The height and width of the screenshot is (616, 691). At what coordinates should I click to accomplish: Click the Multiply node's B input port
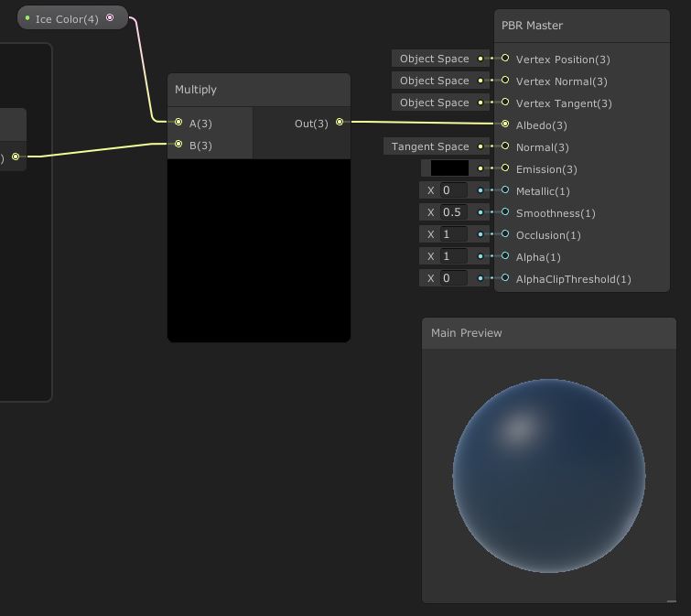178,145
